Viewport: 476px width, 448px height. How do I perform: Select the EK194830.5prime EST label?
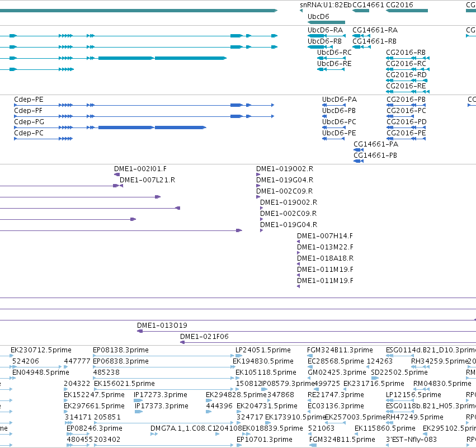tap(263, 361)
